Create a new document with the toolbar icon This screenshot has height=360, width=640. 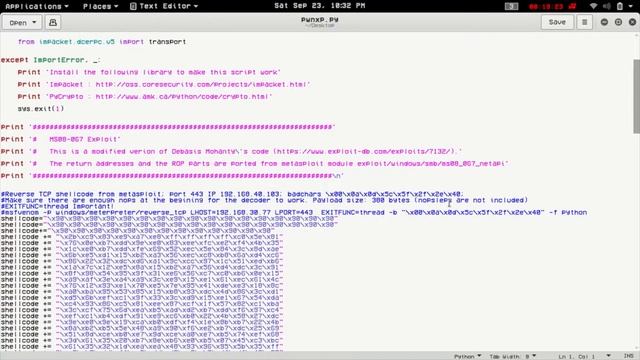tap(53, 22)
